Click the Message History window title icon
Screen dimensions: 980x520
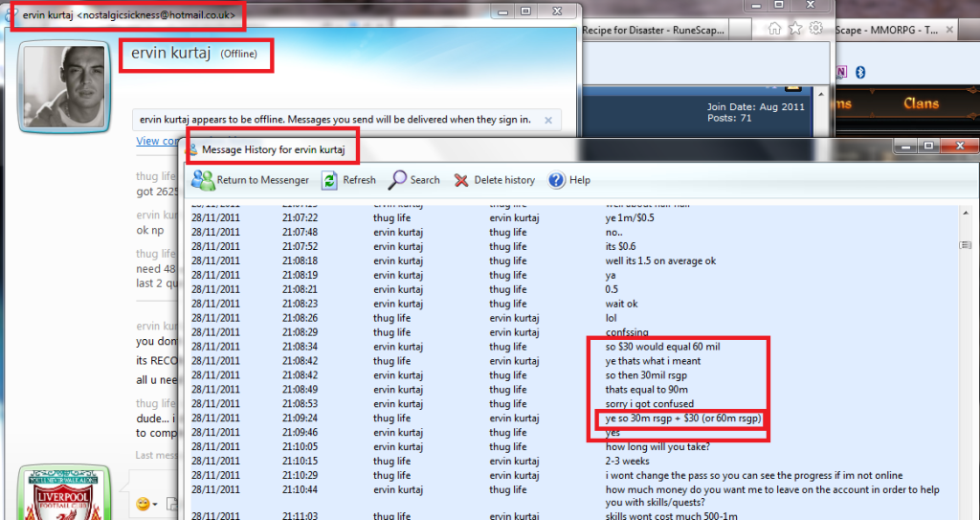coord(192,150)
